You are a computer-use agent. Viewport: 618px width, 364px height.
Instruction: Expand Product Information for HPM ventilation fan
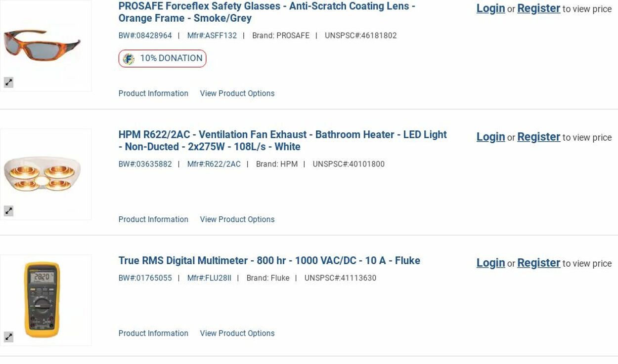(153, 219)
